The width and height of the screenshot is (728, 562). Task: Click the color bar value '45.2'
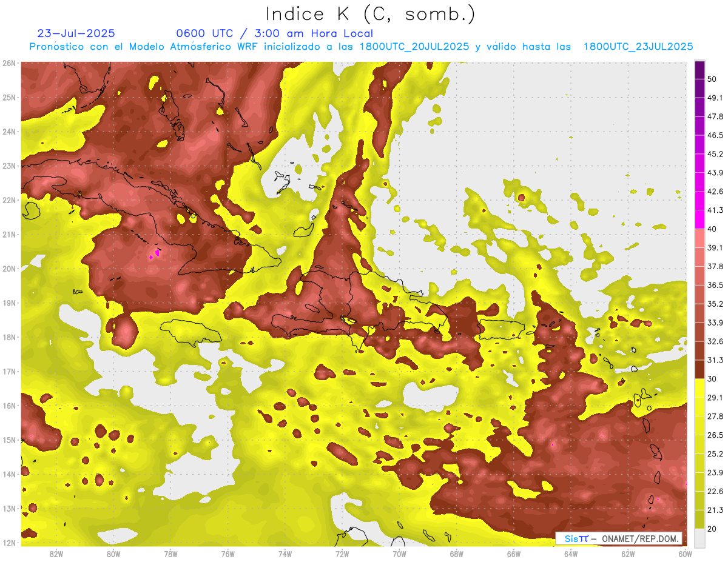pyautogui.click(x=715, y=154)
